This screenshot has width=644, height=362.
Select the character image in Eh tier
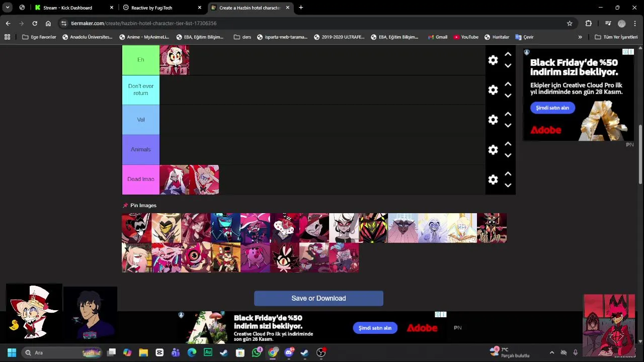click(175, 60)
